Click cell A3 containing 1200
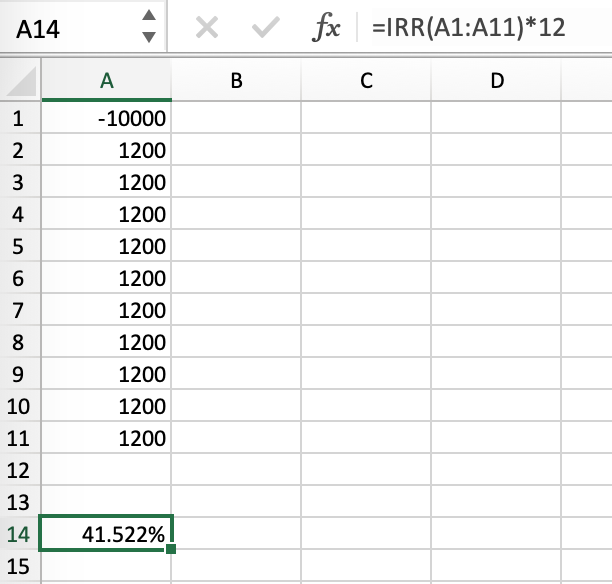The height and width of the screenshot is (584, 612). (106, 182)
